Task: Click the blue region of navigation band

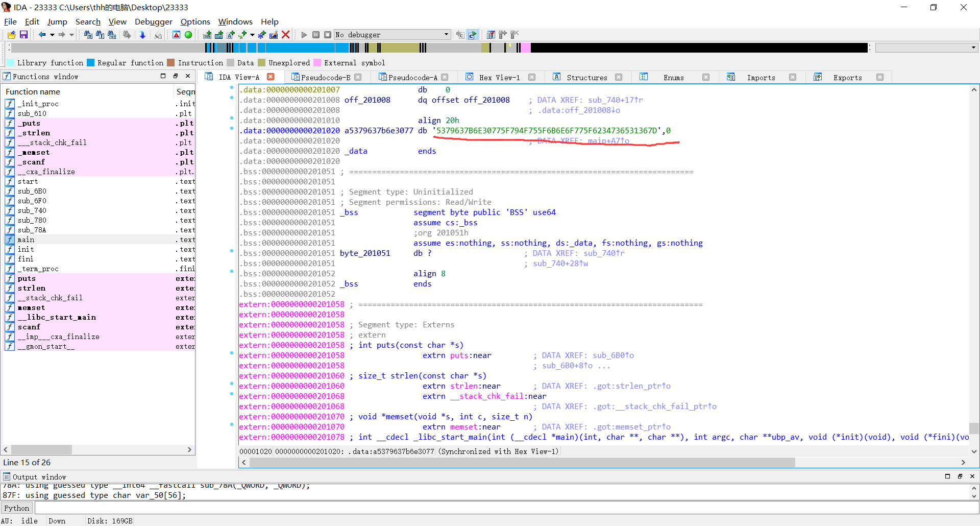Action: [x=301, y=47]
